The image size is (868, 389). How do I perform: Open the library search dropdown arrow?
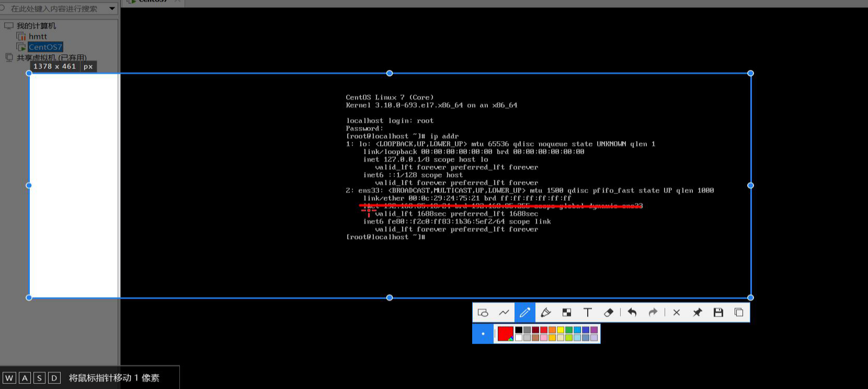(x=112, y=8)
